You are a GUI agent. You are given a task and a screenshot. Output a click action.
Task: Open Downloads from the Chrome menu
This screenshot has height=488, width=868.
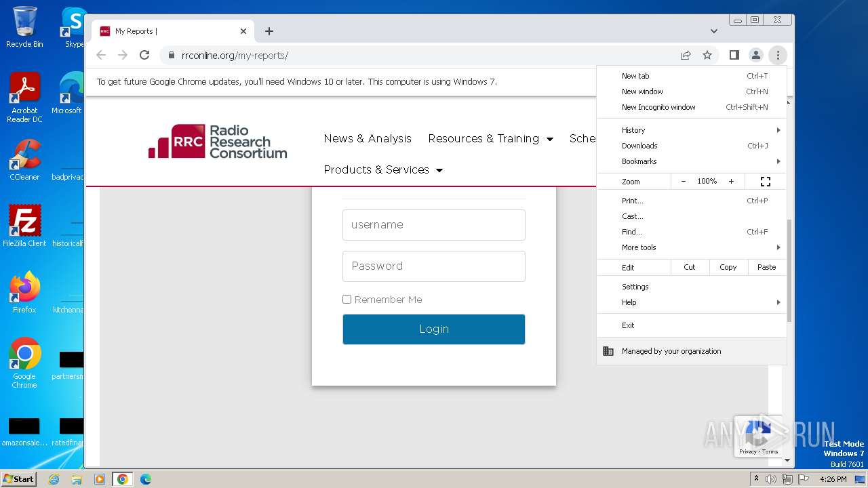[x=692, y=146]
